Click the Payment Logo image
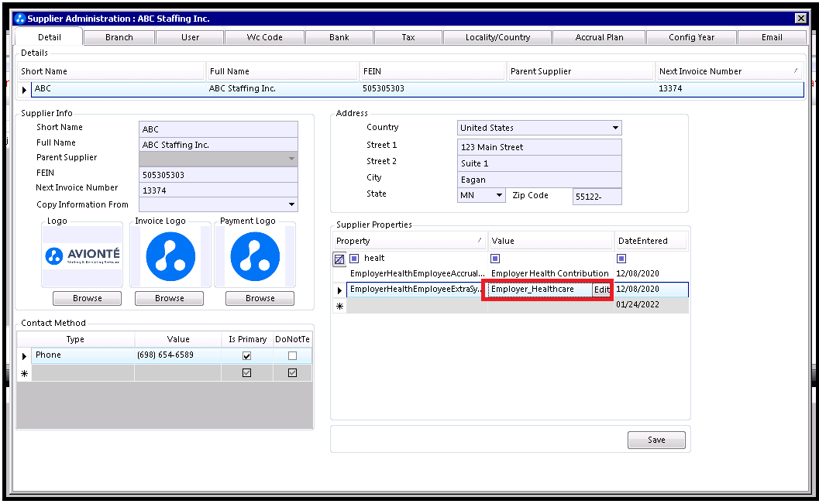 [x=255, y=256]
